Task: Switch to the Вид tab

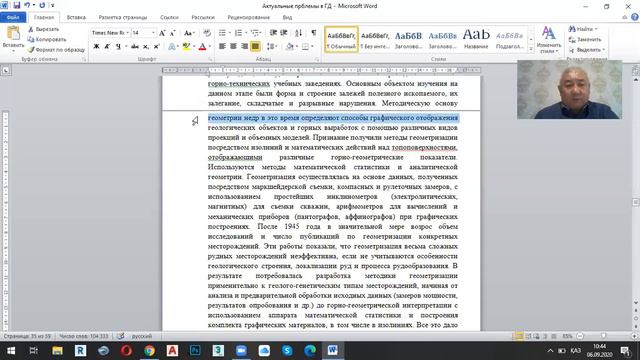Action: (x=287, y=18)
